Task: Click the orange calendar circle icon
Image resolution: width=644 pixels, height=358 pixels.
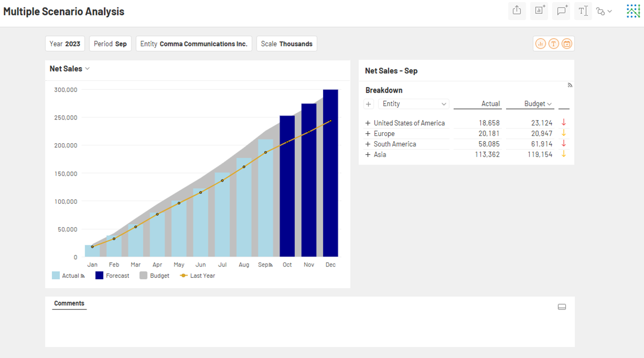Action: coord(567,44)
